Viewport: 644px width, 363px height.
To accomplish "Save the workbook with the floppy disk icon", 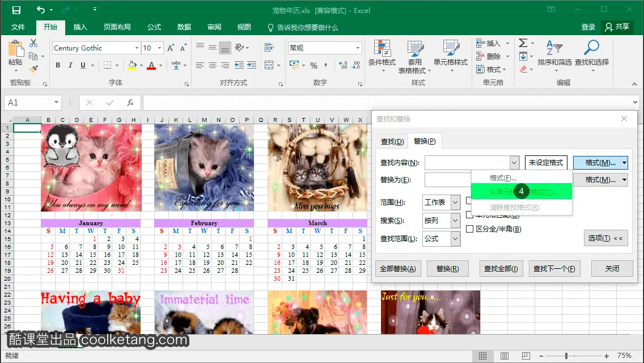I will pyautogui.click(x=16, y=10).
